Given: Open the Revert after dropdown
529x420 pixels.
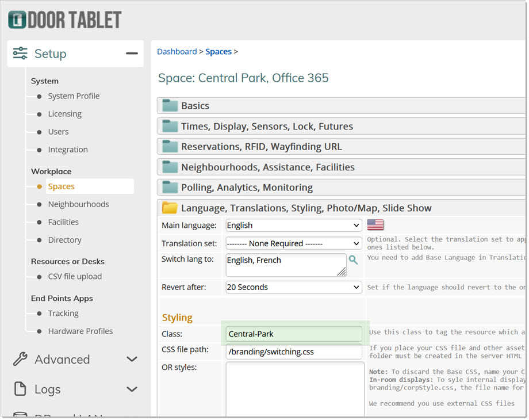Looking at the screenshot, I should pyautogui.click(x=293, y=287).
